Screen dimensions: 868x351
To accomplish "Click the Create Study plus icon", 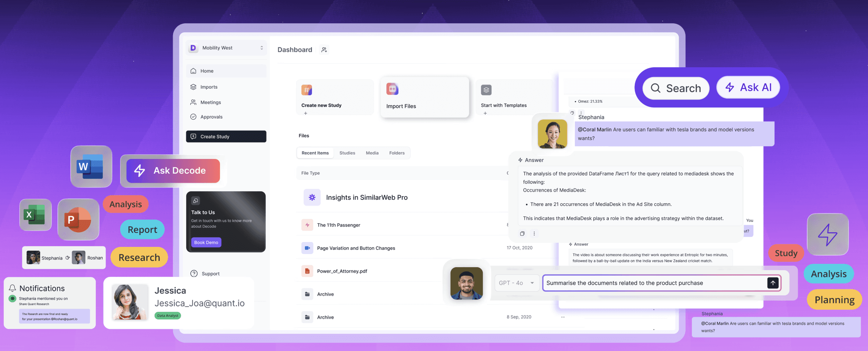I will click(x=193, y=136).
